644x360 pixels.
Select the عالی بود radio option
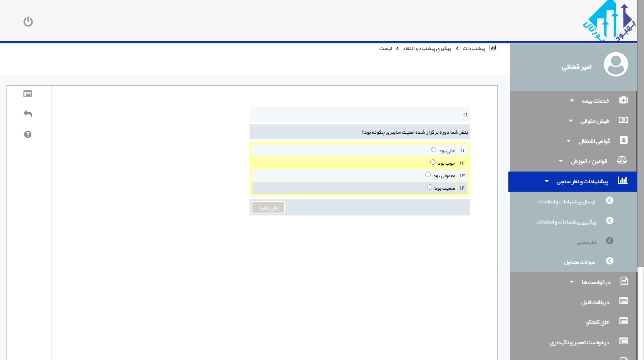(433, 150)
